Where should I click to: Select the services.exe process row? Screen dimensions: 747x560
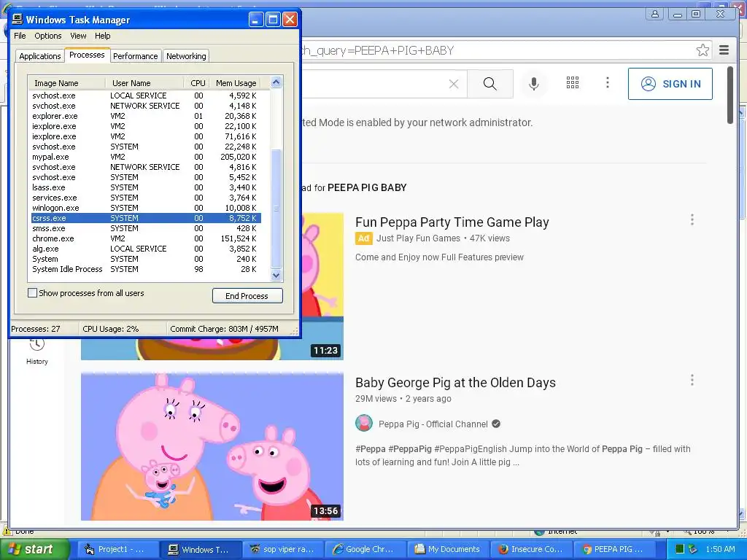[146, 198]
